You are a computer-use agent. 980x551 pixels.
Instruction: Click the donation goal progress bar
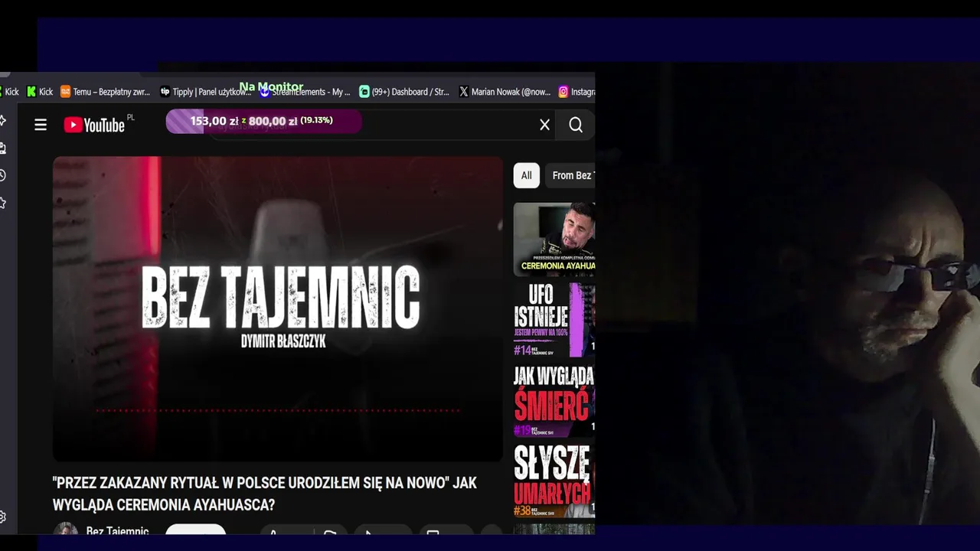point(264,121)
